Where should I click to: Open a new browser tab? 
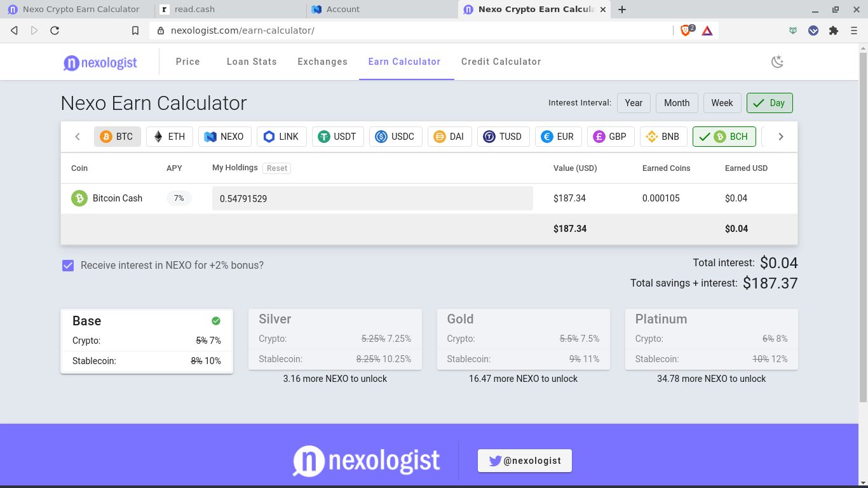622,10
